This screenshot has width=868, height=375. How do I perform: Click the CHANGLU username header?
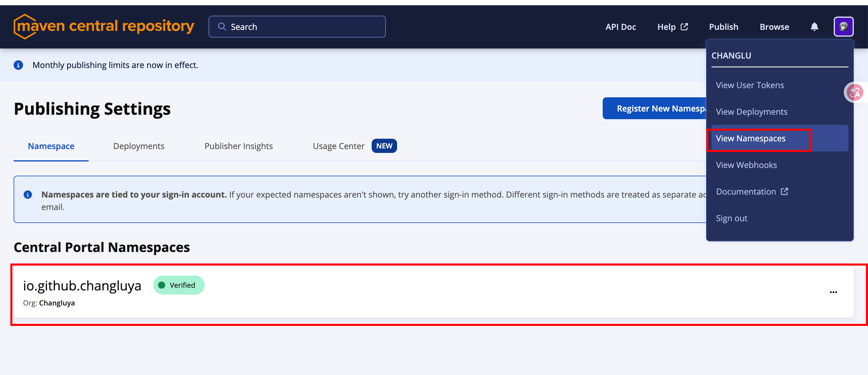tap(731, 56)
